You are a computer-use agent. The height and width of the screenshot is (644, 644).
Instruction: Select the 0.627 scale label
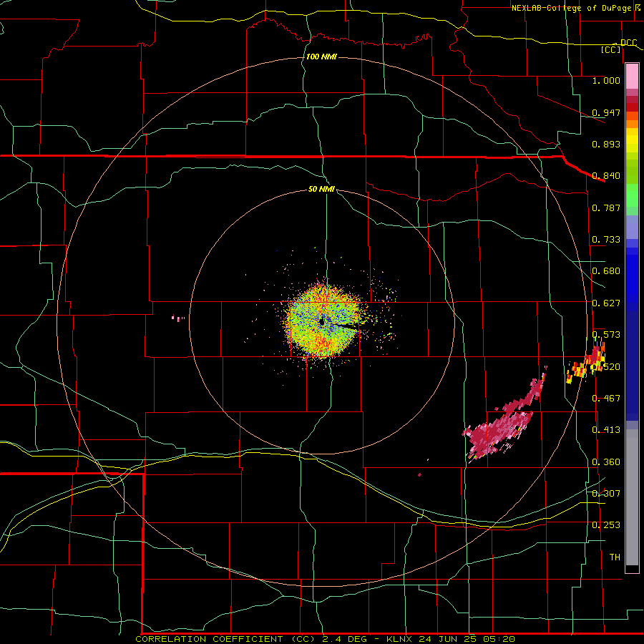tap(606, 303)
